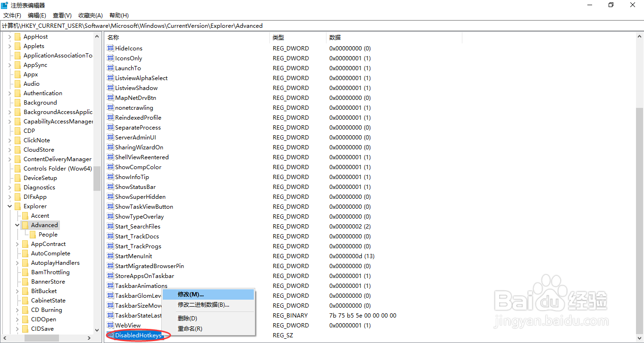This screenshot has height=343, width=644.
Task: Click the Registry Editor icon in the title bar
Action: pos(5,5)
